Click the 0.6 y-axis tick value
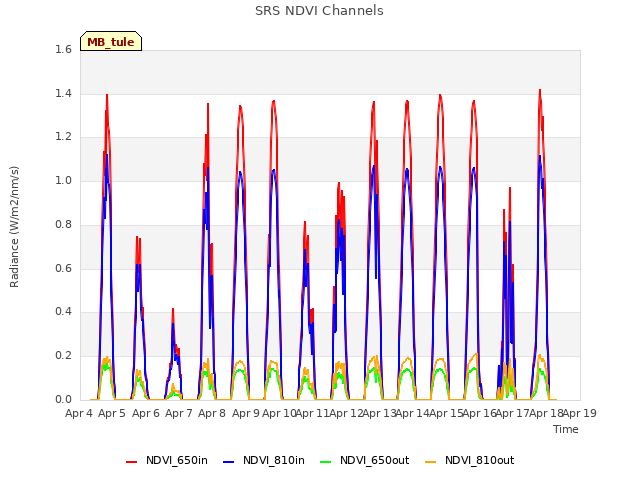Screen dimensions: 640x480 (63, 268)
